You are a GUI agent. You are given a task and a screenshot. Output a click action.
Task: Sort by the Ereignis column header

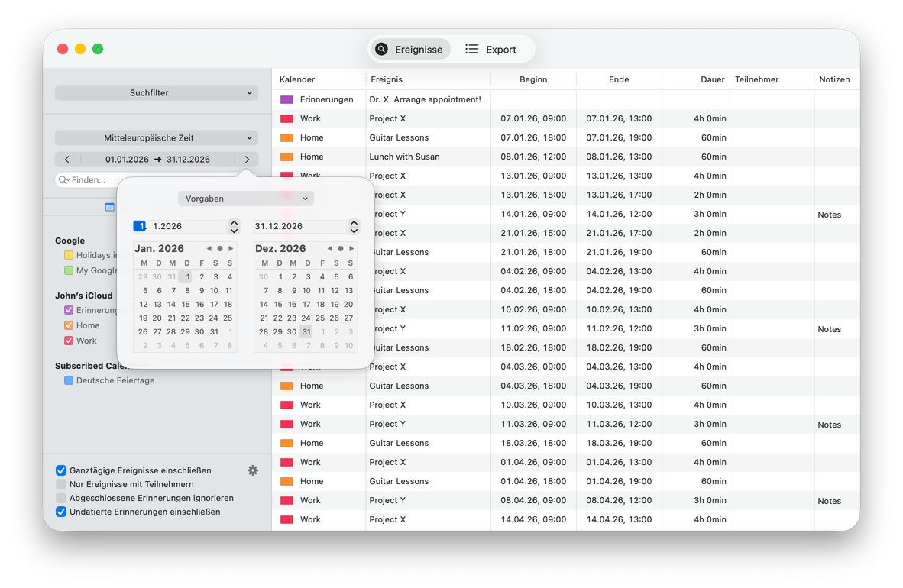coord(428,79)
